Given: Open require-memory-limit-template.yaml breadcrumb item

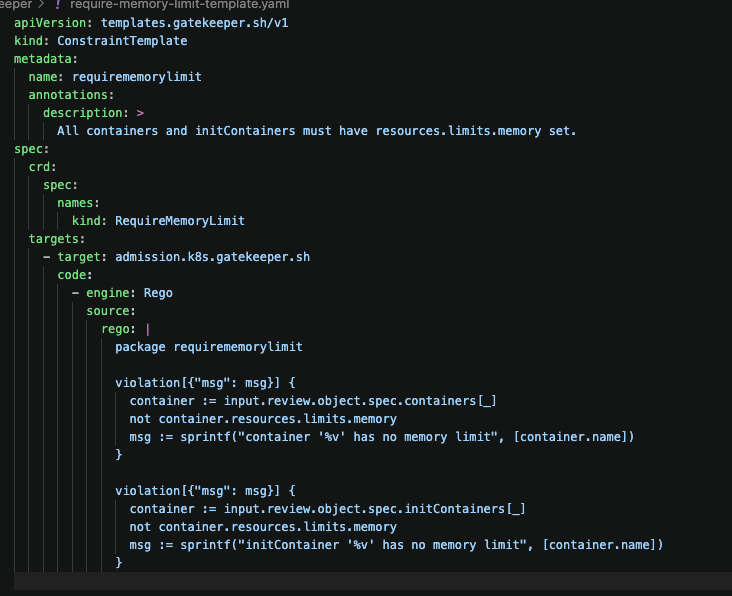Looking at the screenshot, I should point(178,5).
